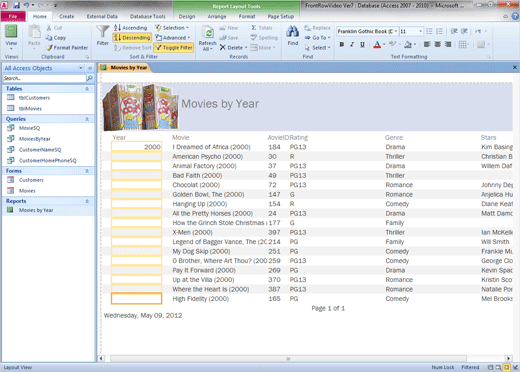Viewport: 520px width, 372px height.
Task: Click the Gridlines icon in Text Formatting
Action: tap(462, 44)
